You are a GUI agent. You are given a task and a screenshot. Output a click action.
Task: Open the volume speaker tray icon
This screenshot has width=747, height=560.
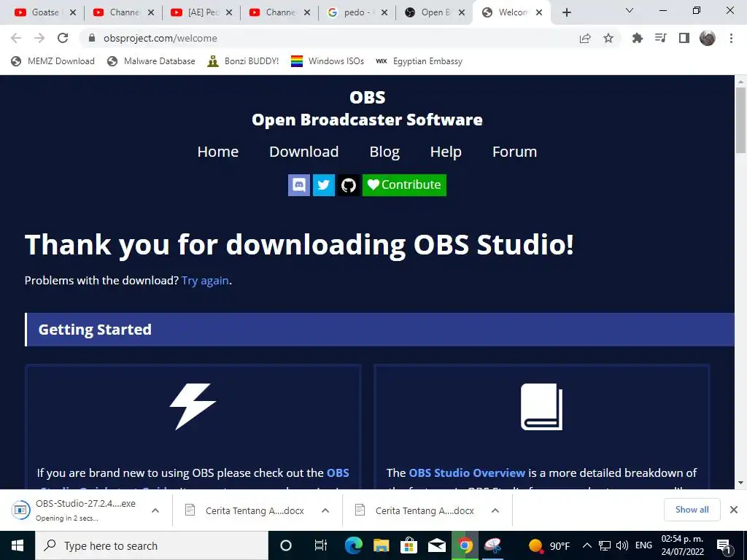pos(622,545)
